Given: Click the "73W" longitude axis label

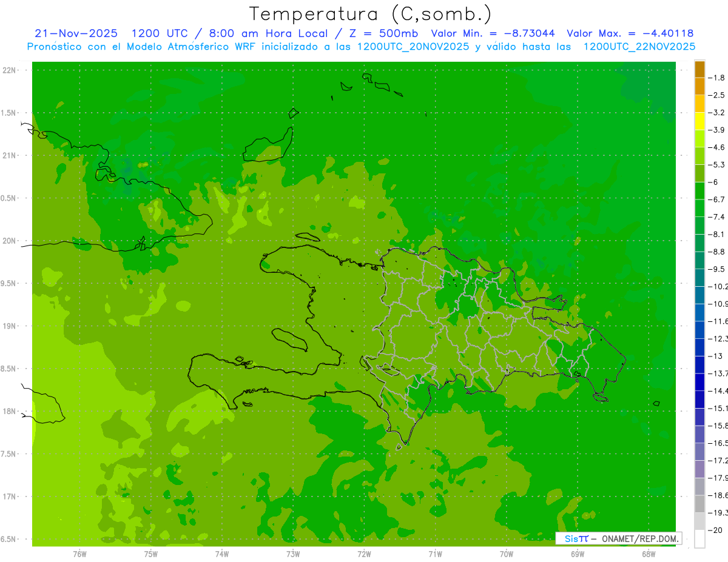Looking at the screenshot, I should click(x=293, y=554).
